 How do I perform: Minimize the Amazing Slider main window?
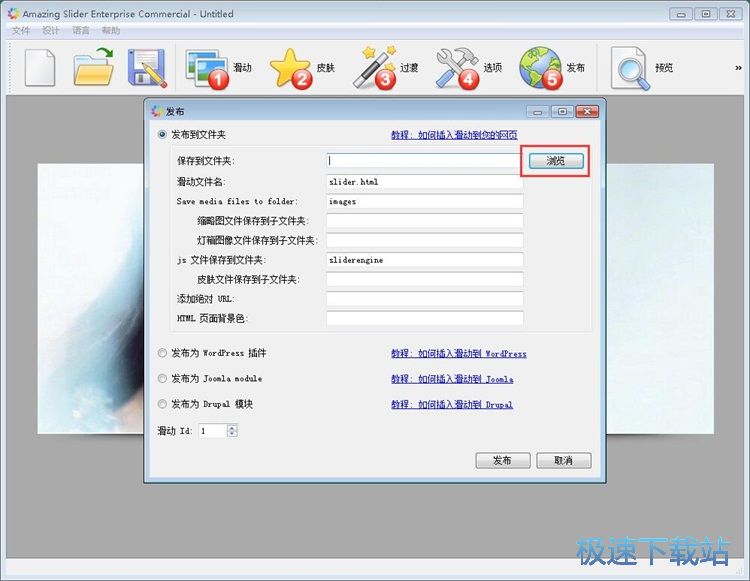pyautogui.click(x=681, y=14)
